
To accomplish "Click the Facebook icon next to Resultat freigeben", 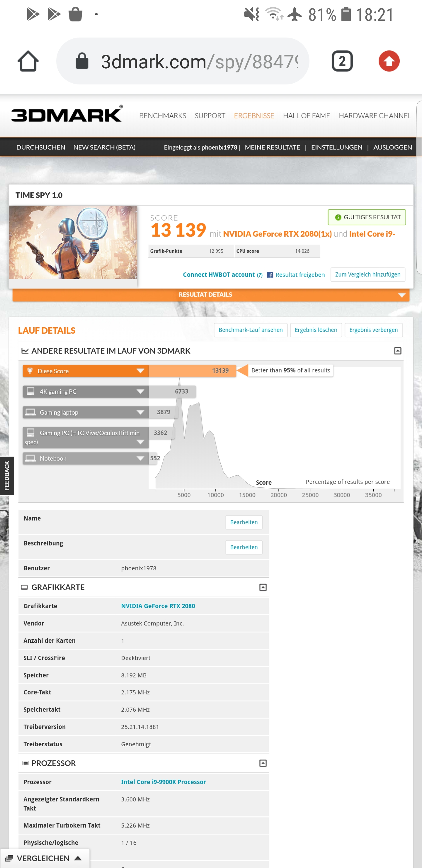I will 270,275.
